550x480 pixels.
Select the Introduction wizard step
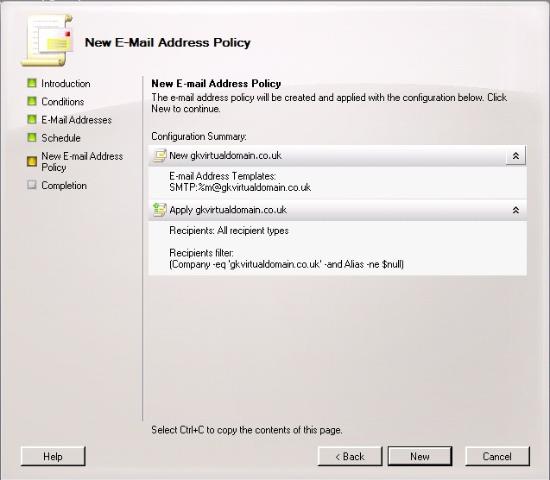66,84
